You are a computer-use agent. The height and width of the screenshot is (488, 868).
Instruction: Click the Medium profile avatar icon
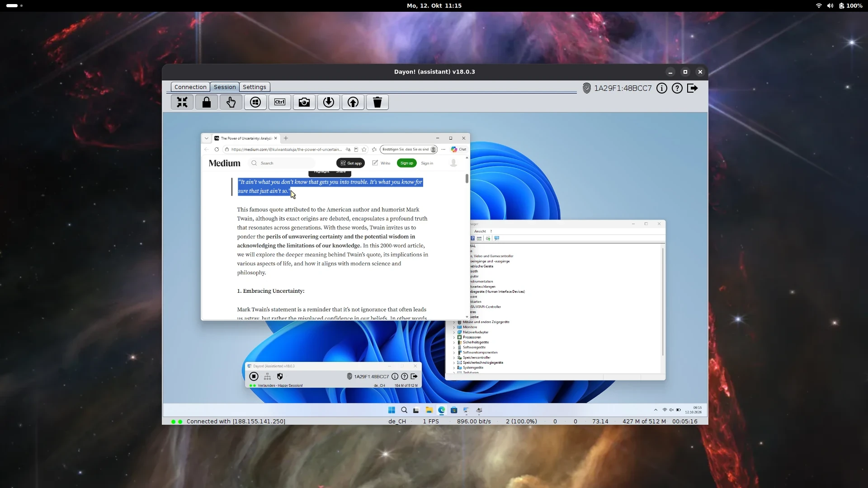(453, 163)
